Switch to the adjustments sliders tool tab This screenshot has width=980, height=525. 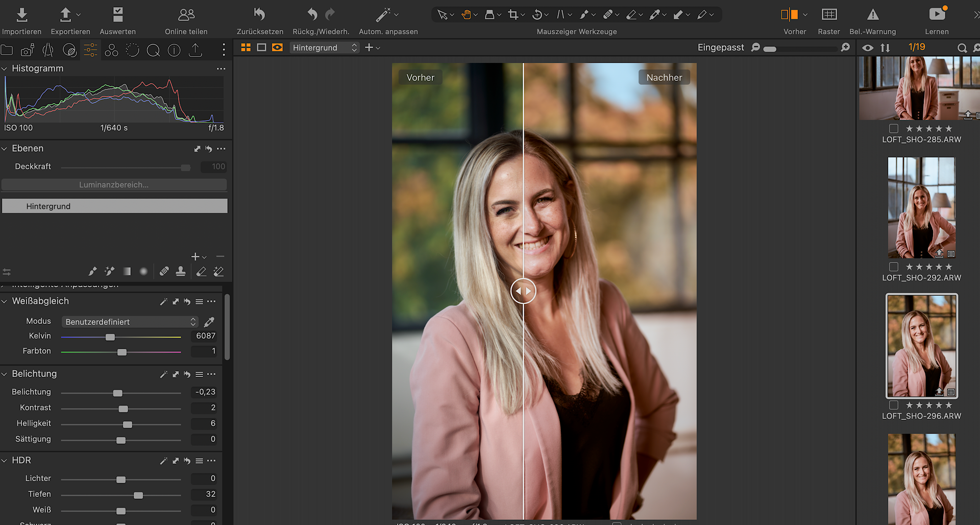click(90, 50)
